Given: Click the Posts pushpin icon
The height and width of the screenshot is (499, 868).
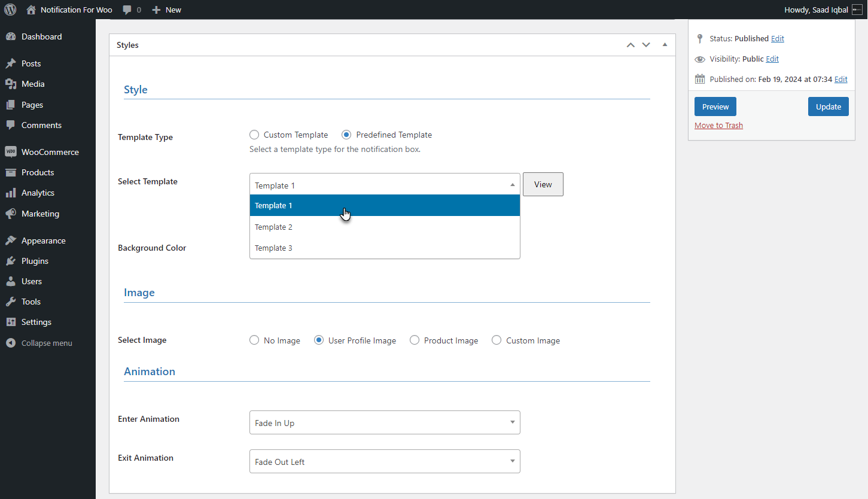Looking at the screenshot, I should pyautogui.click(x=11, y=63).
